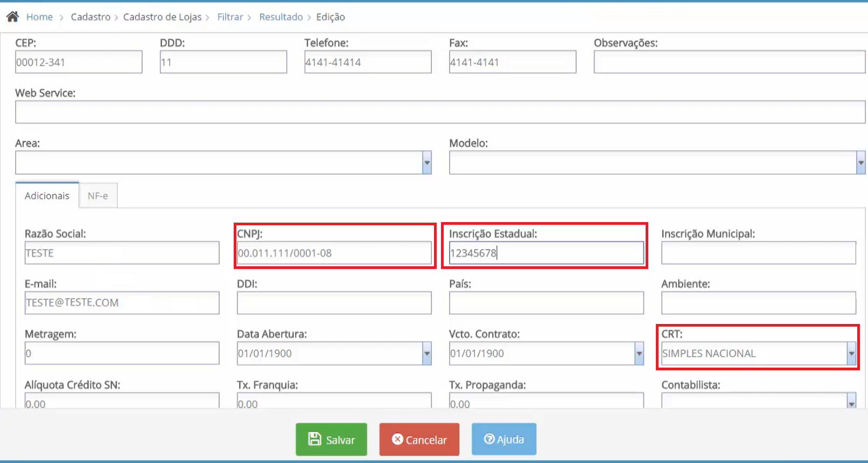Go to Resultado breadcrumb link
Screen dimensions: 868x463
click(281, 17)
